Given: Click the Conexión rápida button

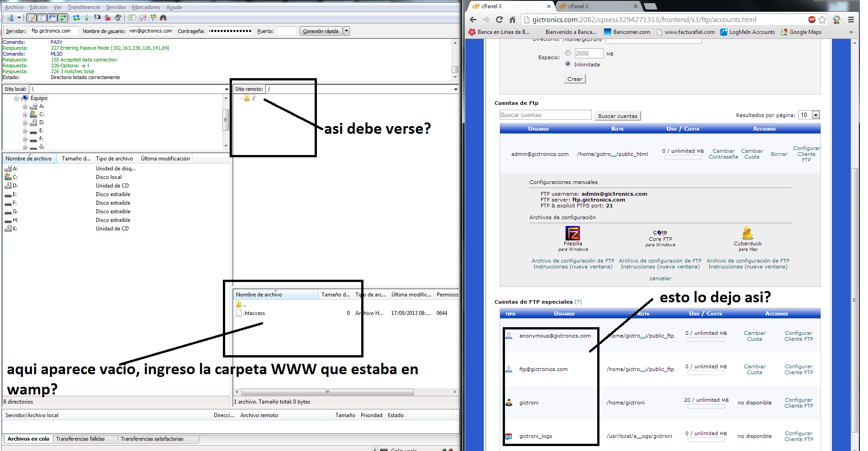Looking at the screenshot, I should pos(321,31).
